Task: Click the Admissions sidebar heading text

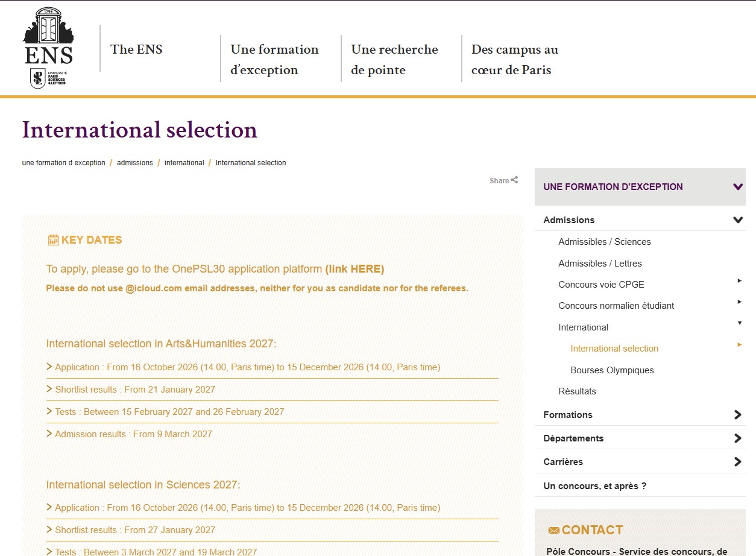Action: pyautogui.click(x=569, y=220)
